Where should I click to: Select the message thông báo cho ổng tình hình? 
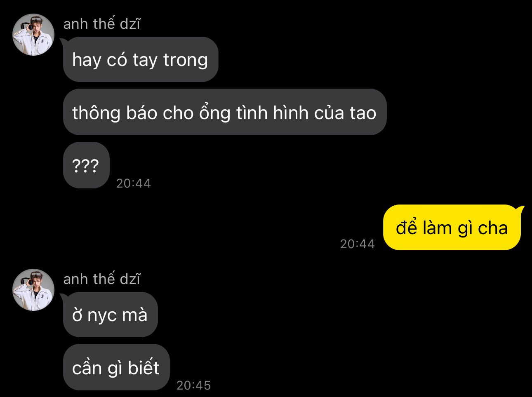point(225,112)
